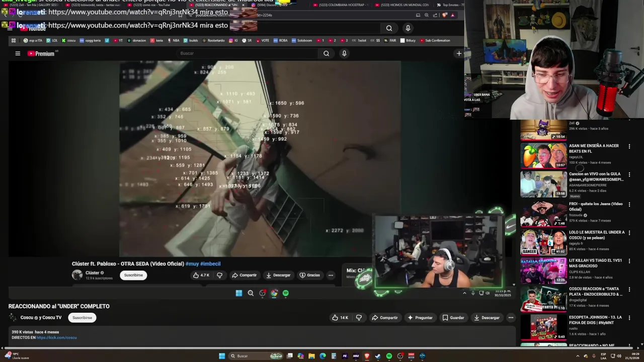Open the 'builds' bookmark
This screenshot has width=644, height=362.
[x=191, y=40]
